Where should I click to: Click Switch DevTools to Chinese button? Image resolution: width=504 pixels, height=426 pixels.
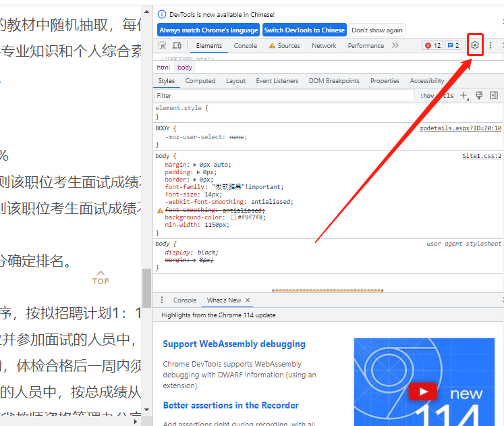pyautogui.click(x=304, y=30)
